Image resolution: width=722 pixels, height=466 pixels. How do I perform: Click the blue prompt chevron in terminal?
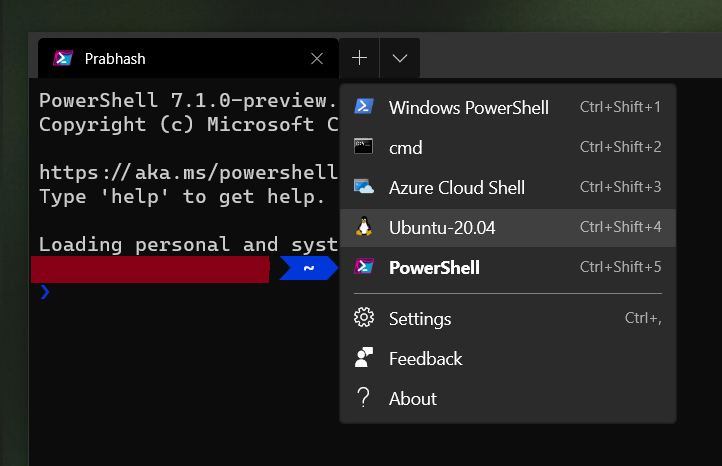(45, 292)
